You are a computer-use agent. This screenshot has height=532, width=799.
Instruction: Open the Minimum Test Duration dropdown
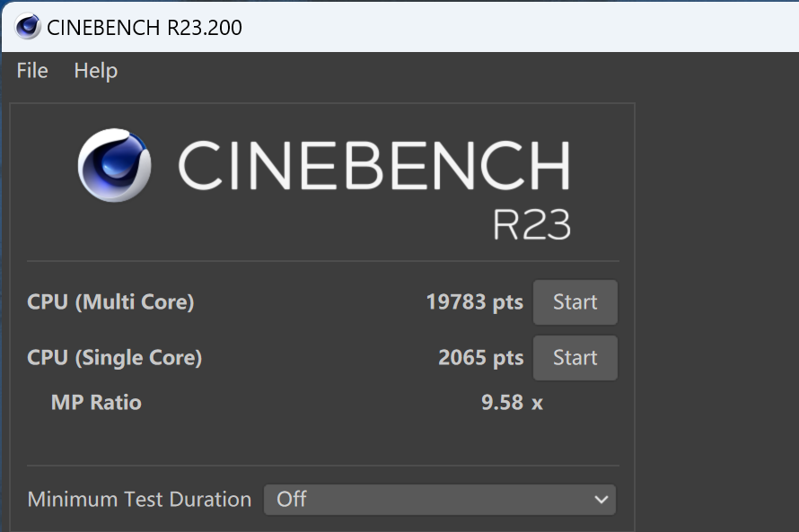tap(440, 500)
